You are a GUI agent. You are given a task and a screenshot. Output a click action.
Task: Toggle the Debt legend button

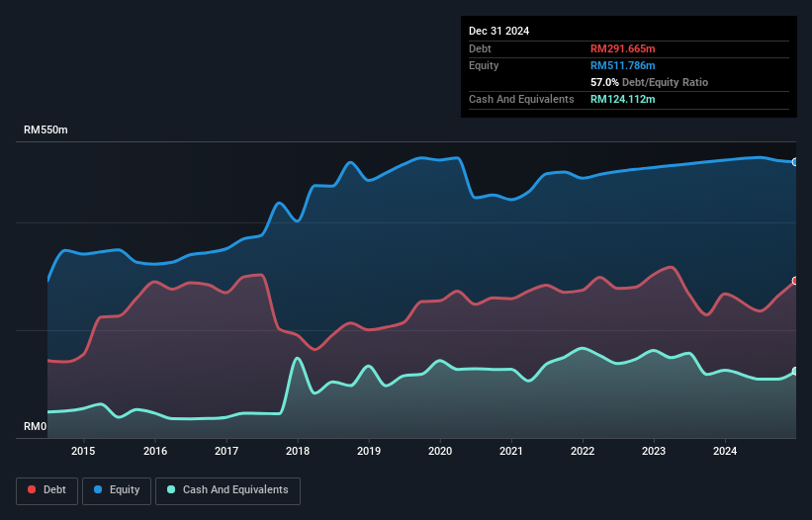[x=47, y=490]
